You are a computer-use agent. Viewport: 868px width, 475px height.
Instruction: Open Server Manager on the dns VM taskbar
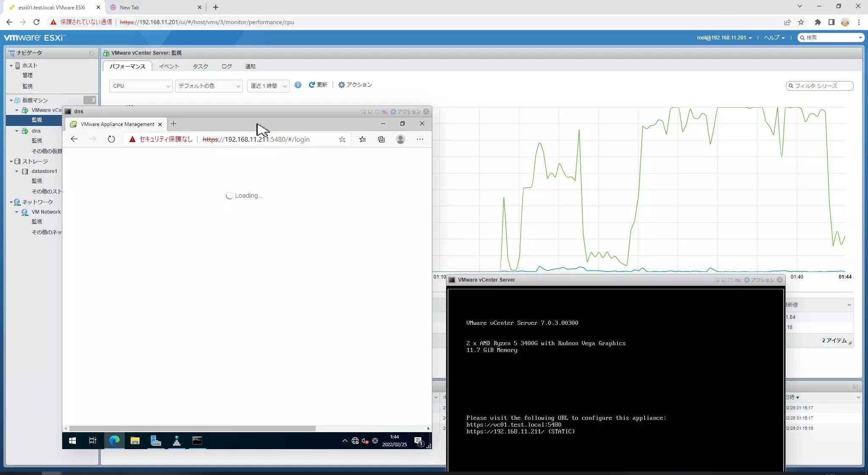click(x=156, y=441)
